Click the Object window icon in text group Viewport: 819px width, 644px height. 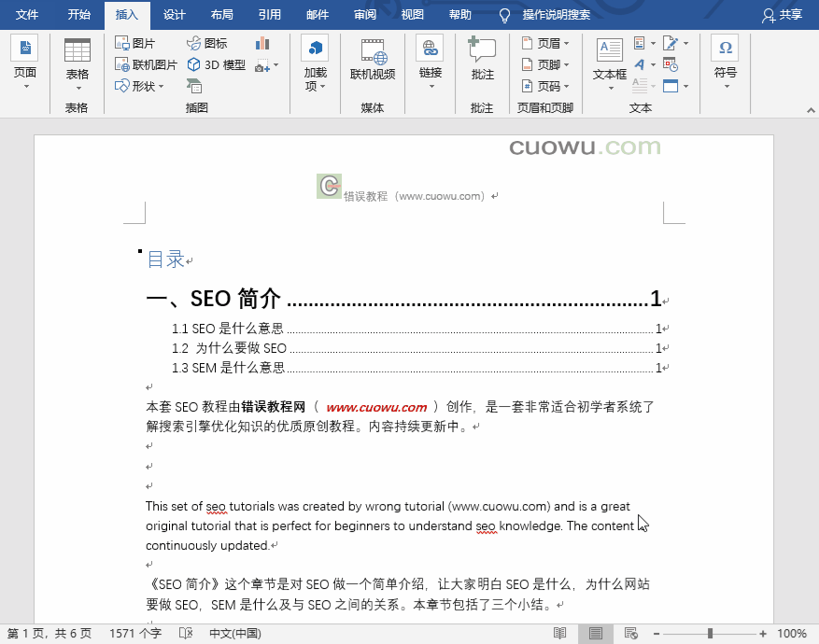671,86
